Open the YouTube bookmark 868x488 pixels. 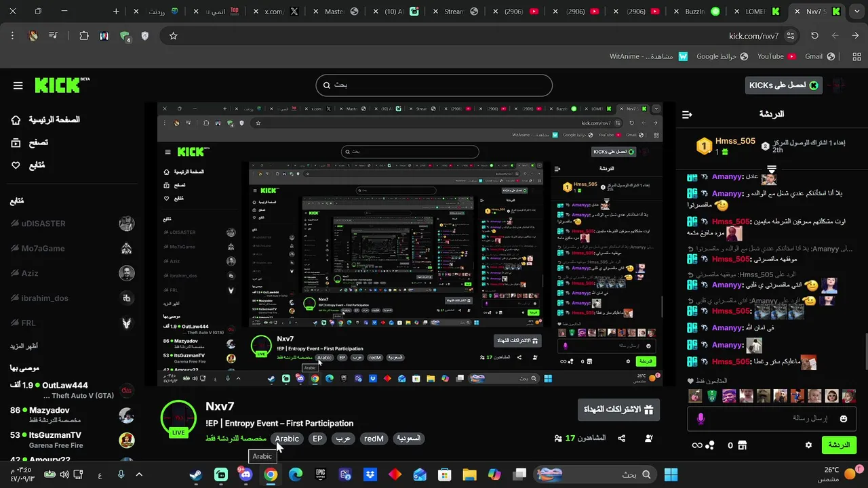click(x=777, y=56)
